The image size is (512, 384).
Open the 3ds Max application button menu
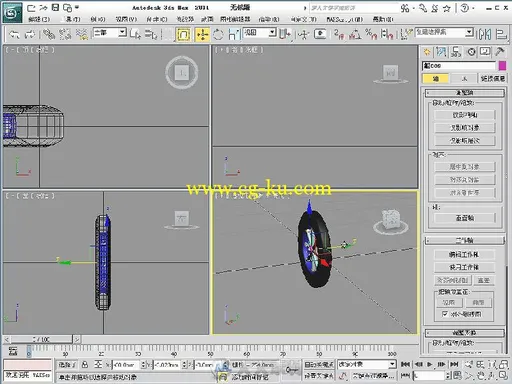click(12, 12)
